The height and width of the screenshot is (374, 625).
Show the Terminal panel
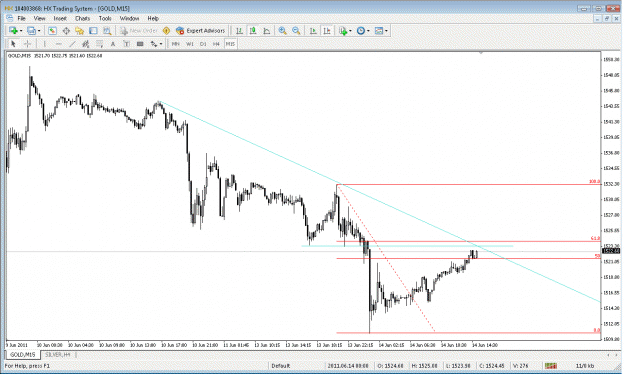(93, 31)
